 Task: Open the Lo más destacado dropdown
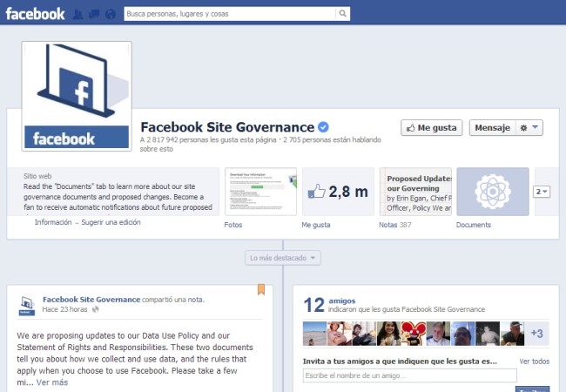click(283, 258)
